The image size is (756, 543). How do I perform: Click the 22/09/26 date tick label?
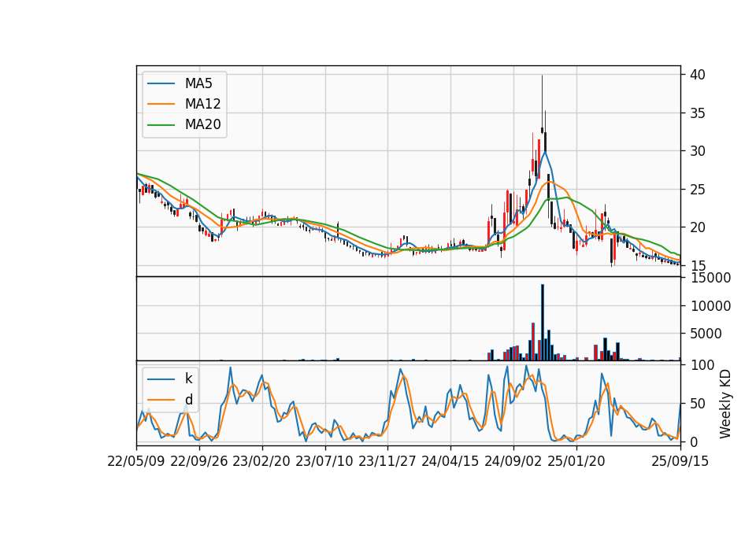[x=199, y=461]
